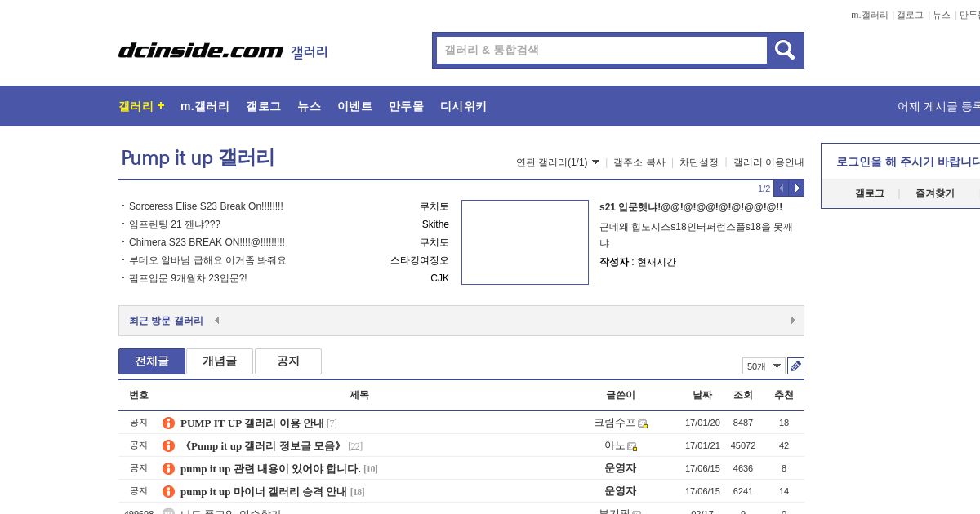Click top-right 뉴스 small link
Viewport: 980px width, 514px height.
pos(942,15)
